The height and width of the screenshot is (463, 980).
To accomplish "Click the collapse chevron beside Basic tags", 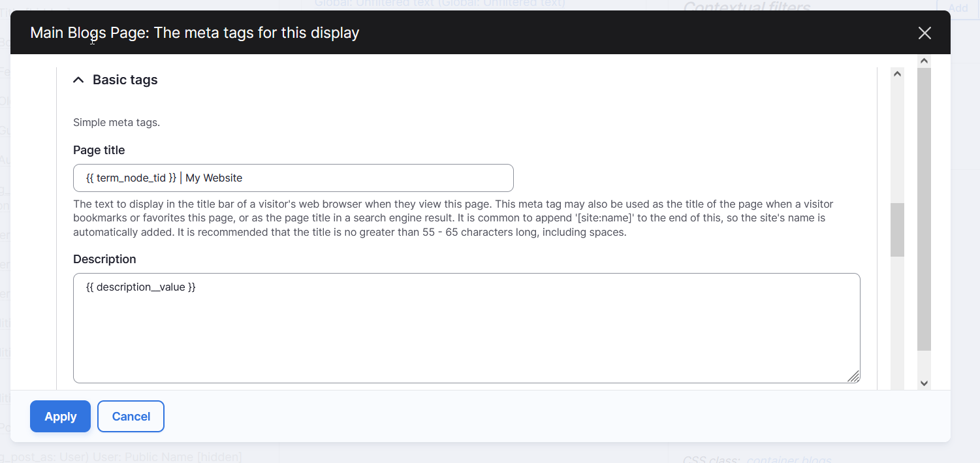I will [x=78, y=79].
